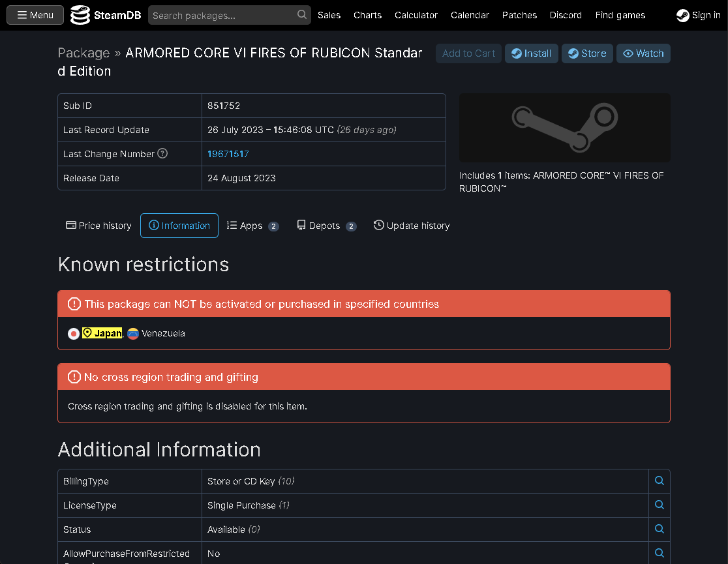This screenshot has width=728, height=564.
Task: Click warning icon on No cross region banner
Action: pyautogui.click(x=74, y=377)
